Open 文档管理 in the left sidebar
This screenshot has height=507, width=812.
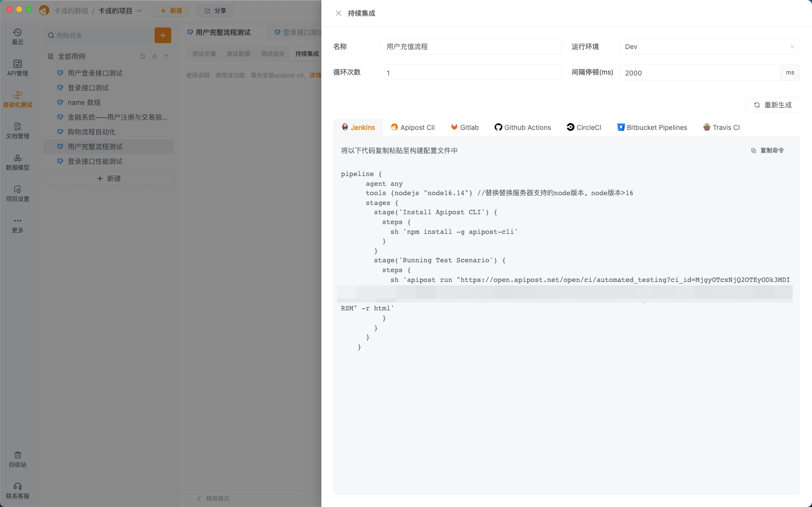(x=18, y=131)
